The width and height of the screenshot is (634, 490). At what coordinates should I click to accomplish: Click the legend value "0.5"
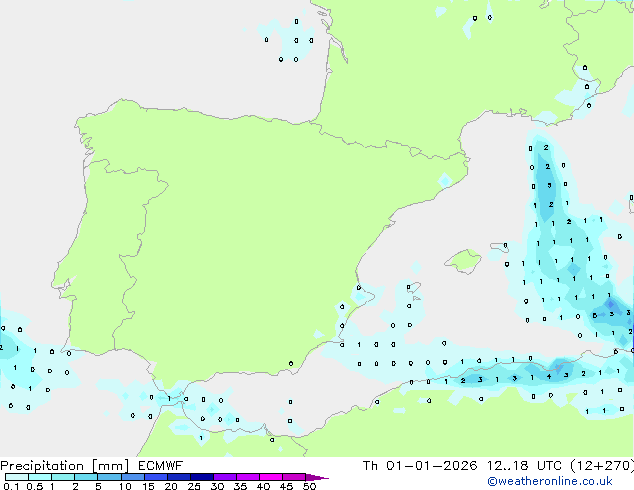point(34,486)
